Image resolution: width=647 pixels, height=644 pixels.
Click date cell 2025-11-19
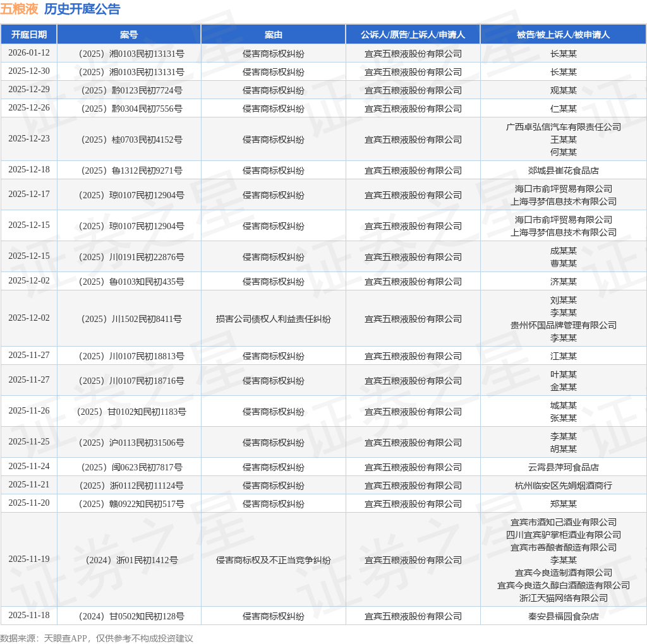tap(29, 559)
